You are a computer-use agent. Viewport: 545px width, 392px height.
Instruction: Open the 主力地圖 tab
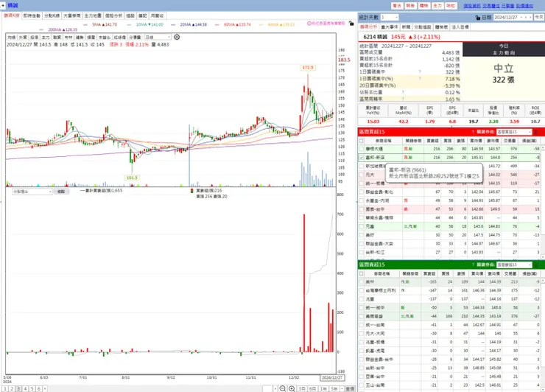(93, 15)
